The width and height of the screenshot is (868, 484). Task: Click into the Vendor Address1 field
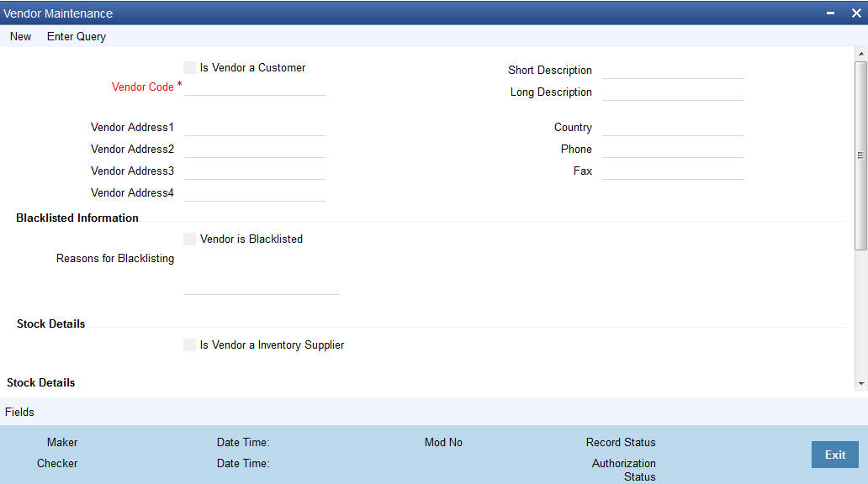click(x=255, y=128)
